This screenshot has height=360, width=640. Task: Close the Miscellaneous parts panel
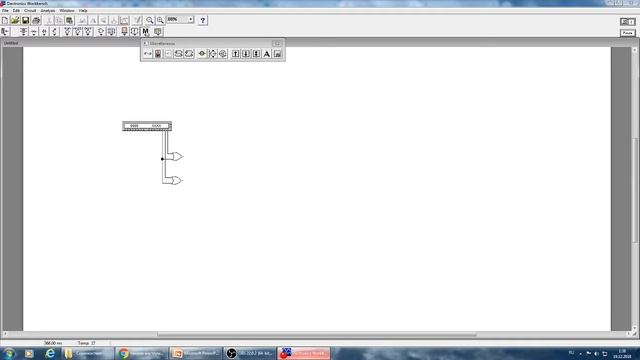click(x=277, y=43)
